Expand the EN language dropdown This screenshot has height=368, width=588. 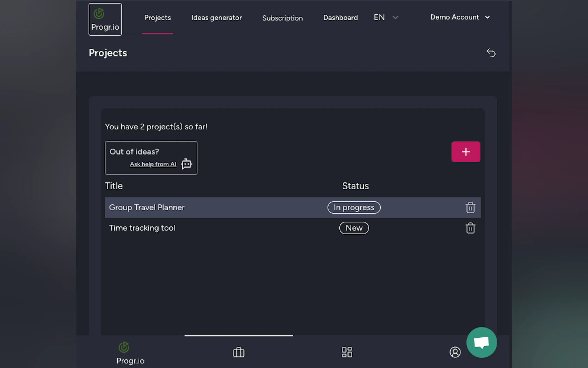(x=386, y=18)
